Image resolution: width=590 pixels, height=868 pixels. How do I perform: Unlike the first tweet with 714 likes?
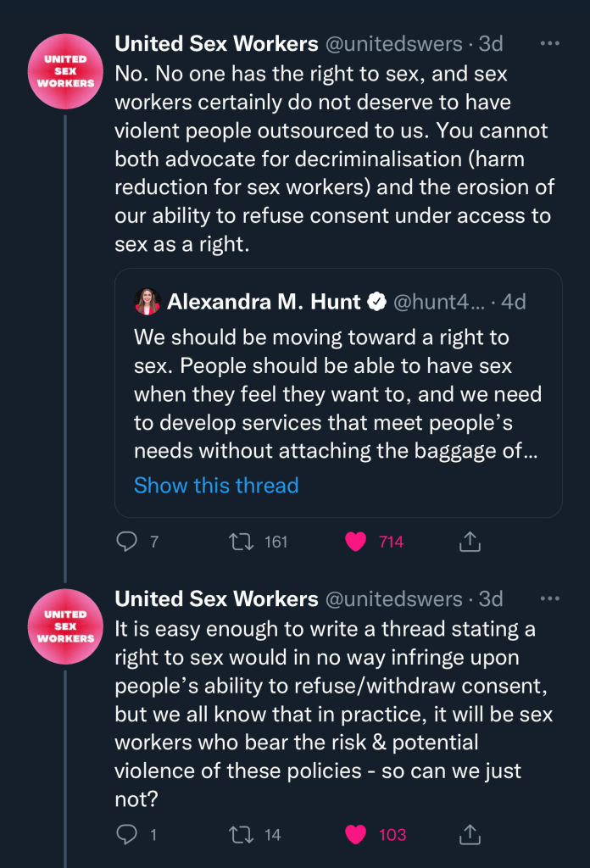357,542
